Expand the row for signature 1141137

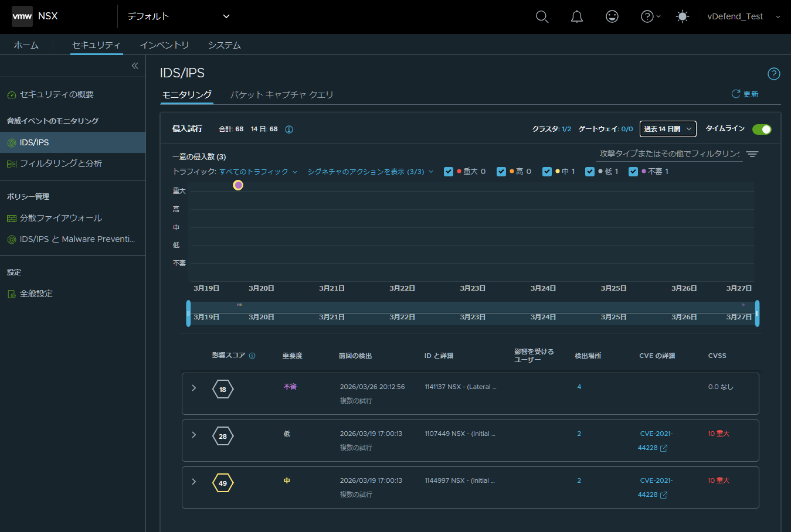194,388
